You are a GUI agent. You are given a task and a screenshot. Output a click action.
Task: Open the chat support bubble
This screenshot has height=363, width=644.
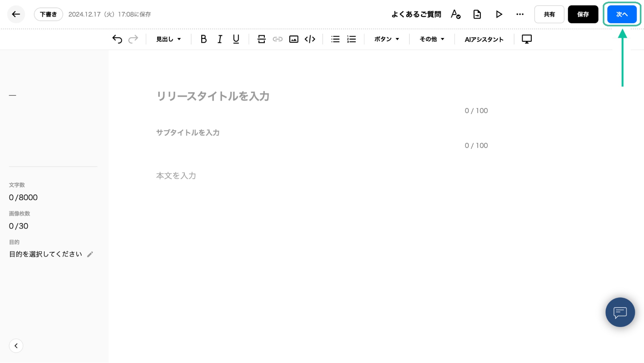tap(620, 312)
